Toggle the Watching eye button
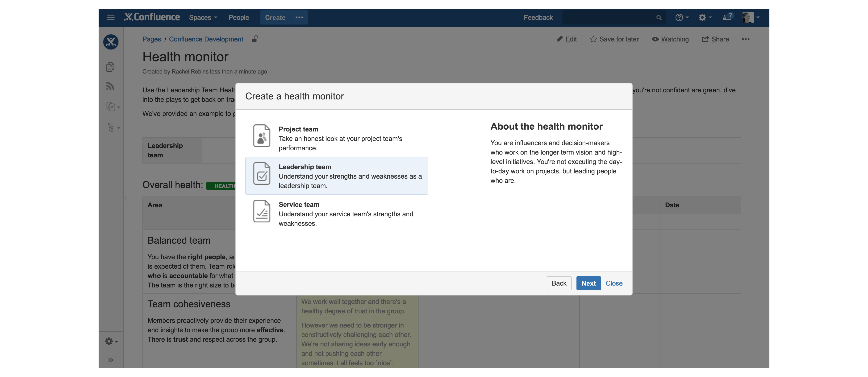This screenshot has height=377, width=868. coord(670,39)
